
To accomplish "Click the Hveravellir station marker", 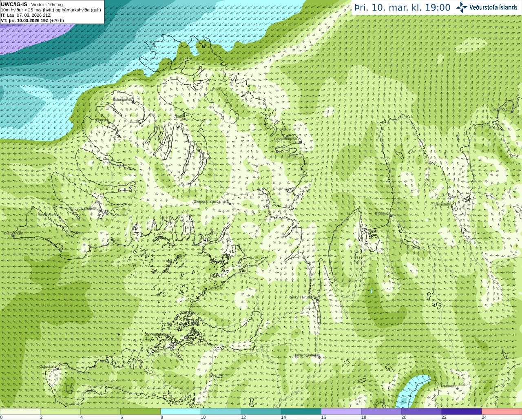I will pos(458,389).
